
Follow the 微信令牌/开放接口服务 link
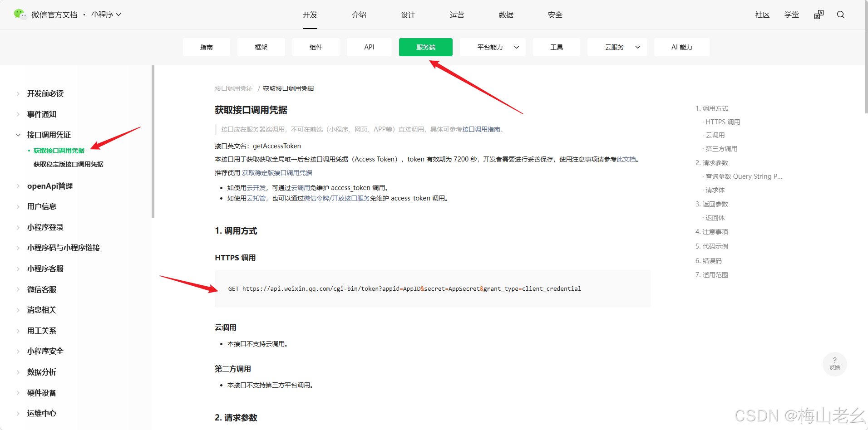point(337,198)
